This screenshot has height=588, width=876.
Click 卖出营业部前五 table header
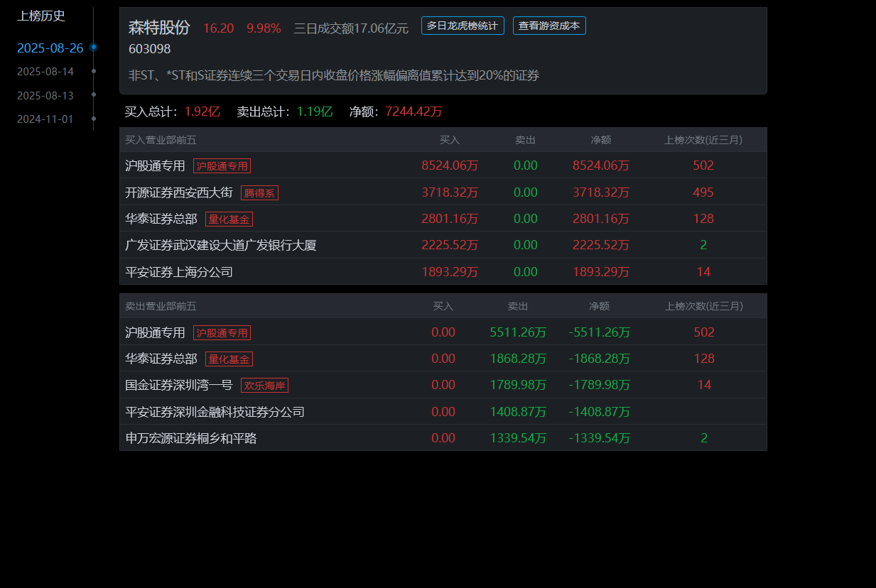161,306
